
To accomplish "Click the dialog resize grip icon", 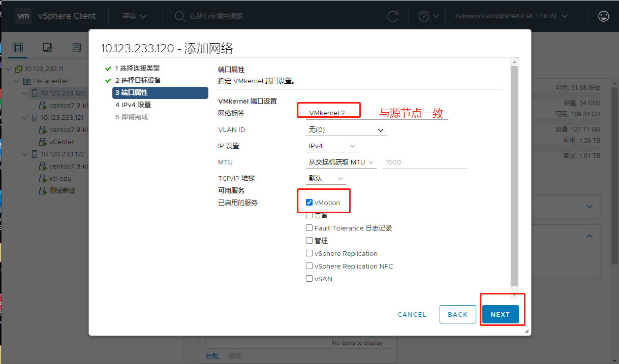I will tap(527, 331).
